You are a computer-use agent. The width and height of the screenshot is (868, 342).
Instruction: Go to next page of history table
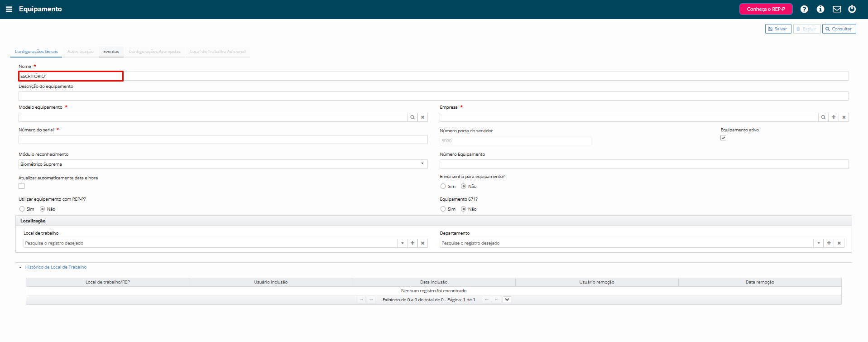click(487, 300)
